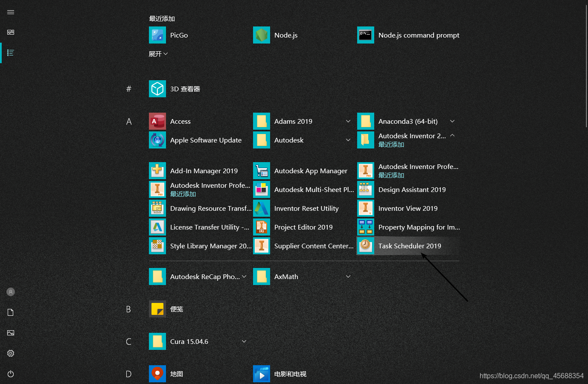The image size is (588, 384).
Task: Click the letter A section header
Action: tap(128, 122)
